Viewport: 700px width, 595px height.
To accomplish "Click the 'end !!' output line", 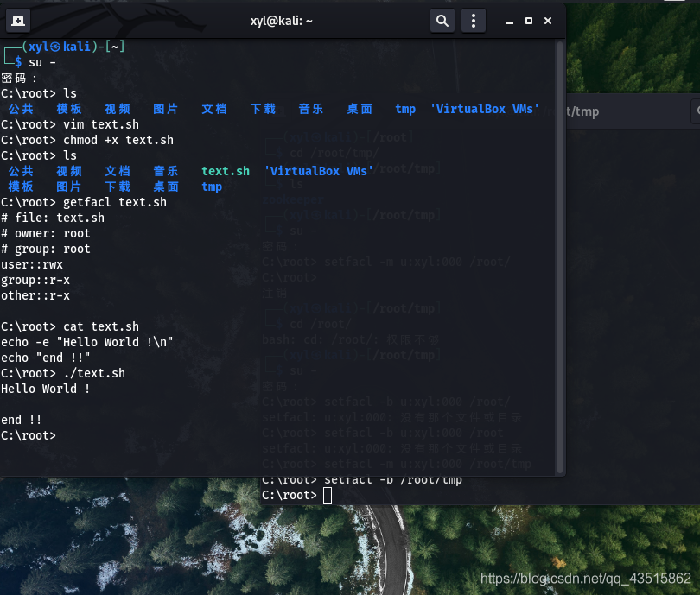I will 21,421.
